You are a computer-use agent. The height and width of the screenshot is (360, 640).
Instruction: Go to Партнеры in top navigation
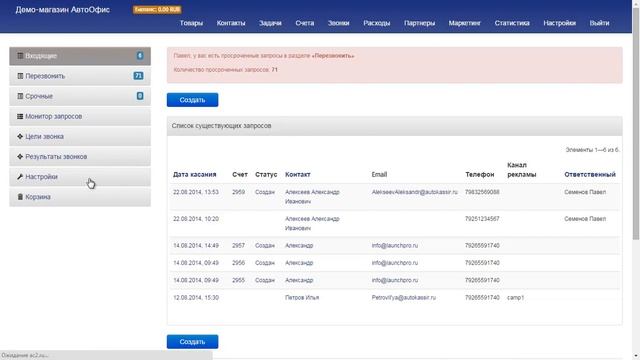click(x=419, y=23)
